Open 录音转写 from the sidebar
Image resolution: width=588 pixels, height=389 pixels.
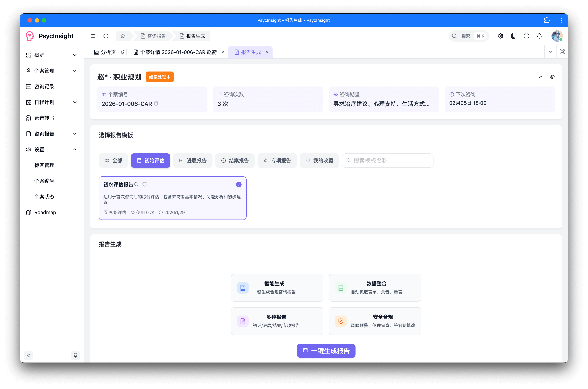coord(44,118)
